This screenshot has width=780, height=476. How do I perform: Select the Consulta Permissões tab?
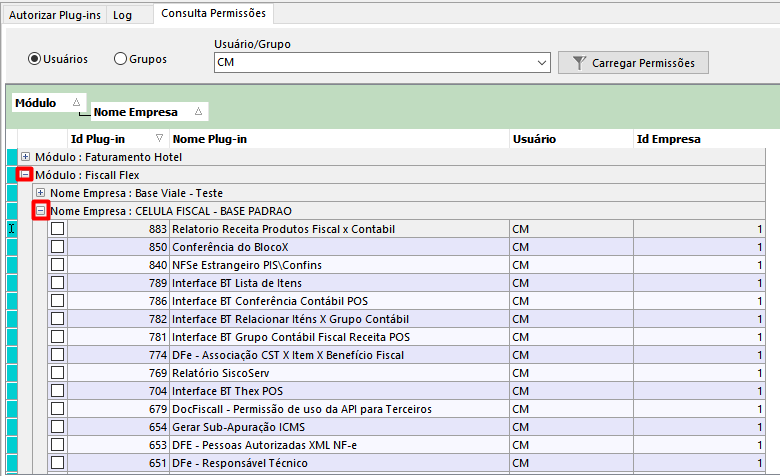point(213,13)
